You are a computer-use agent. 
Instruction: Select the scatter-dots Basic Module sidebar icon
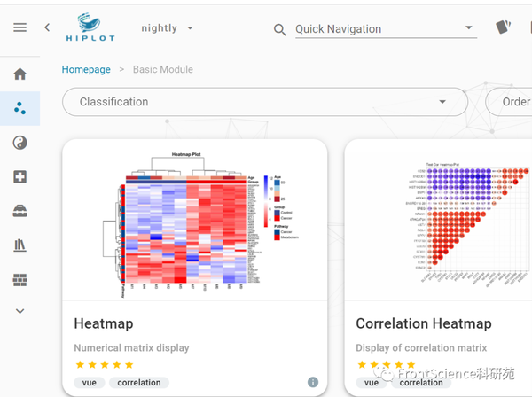[20, 108]
